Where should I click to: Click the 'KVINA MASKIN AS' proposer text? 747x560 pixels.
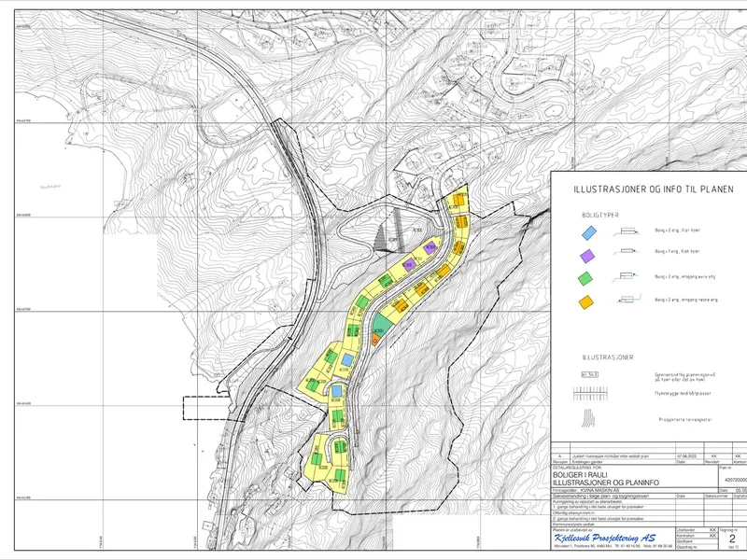tap(600, 491)
